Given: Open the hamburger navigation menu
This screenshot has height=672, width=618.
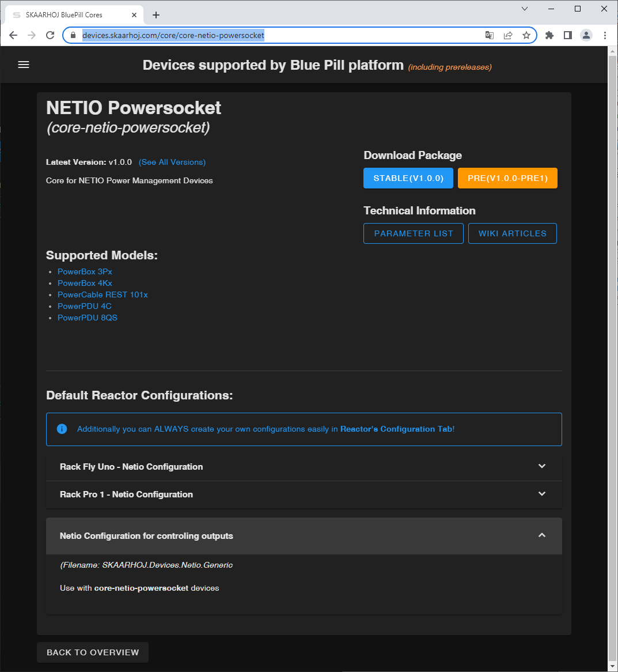Looking at the screenshot, I should coord(24,65).
